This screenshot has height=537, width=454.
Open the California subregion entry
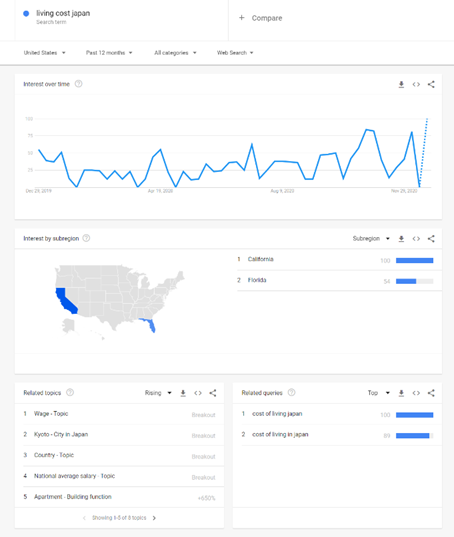(335, 260)
